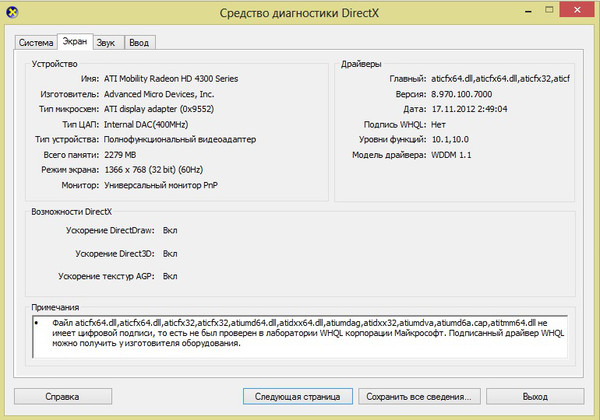Select device name ATI Mobility Radeon HD 4300 Series
This screenshot has height=420, width=600.
(x=171, y=78)
